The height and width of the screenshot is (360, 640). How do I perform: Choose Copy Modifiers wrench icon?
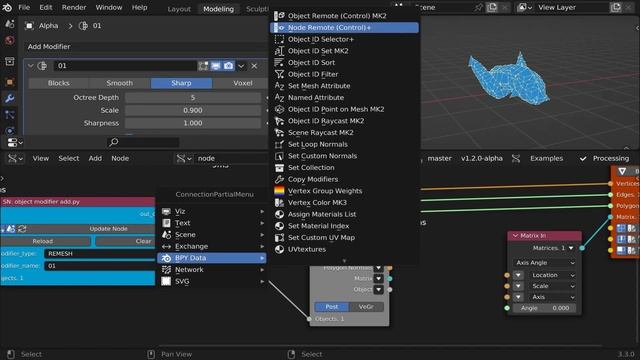279,179
